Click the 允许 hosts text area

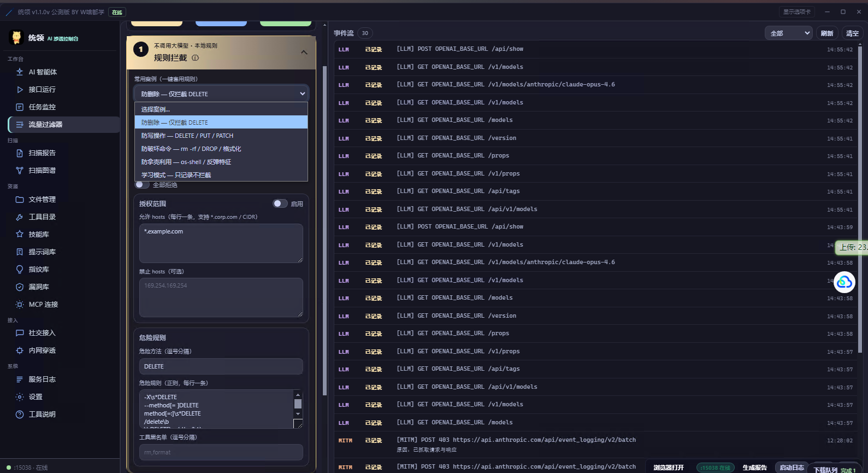pyautogui.click(x=221, y=243)
